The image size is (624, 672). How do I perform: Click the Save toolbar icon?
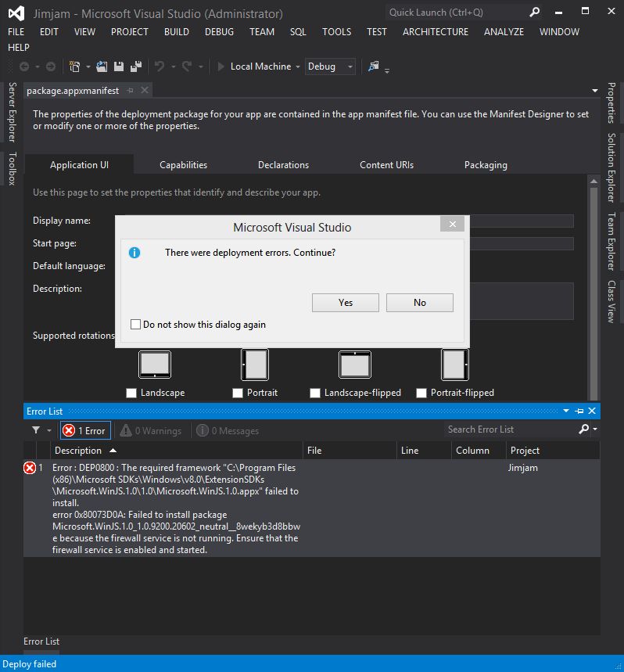tap(119, 66)
